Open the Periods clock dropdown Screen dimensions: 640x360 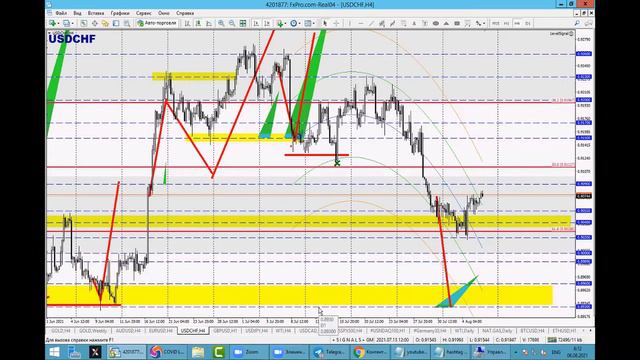[x=293, y=23]
